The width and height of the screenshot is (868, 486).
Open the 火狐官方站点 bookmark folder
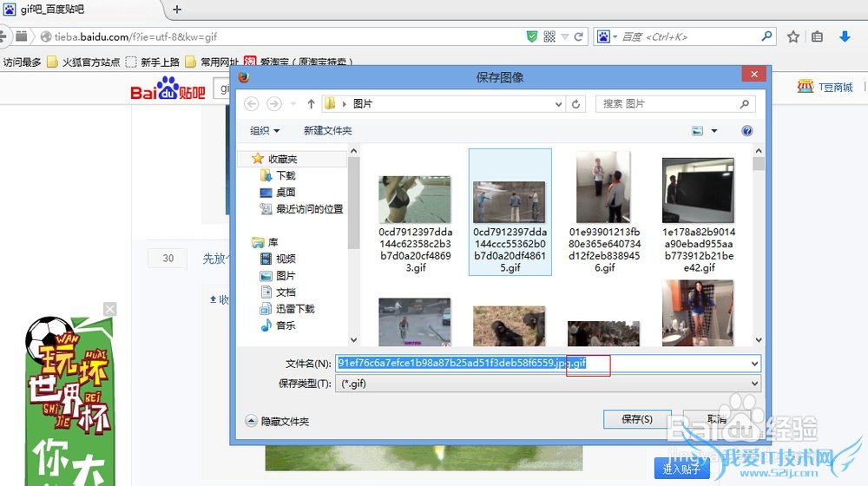[83, 62]
